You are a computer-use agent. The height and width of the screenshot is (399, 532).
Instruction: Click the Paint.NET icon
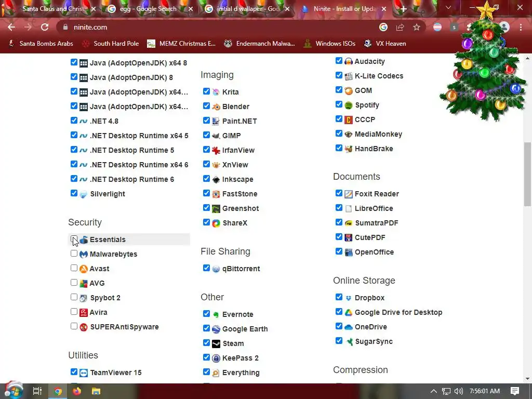tap(216, 121)
